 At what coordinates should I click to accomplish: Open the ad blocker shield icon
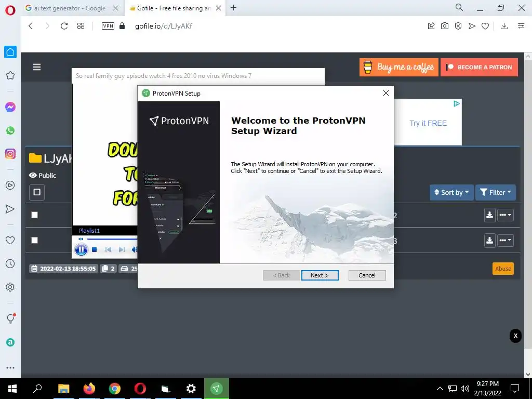point(458,26)
